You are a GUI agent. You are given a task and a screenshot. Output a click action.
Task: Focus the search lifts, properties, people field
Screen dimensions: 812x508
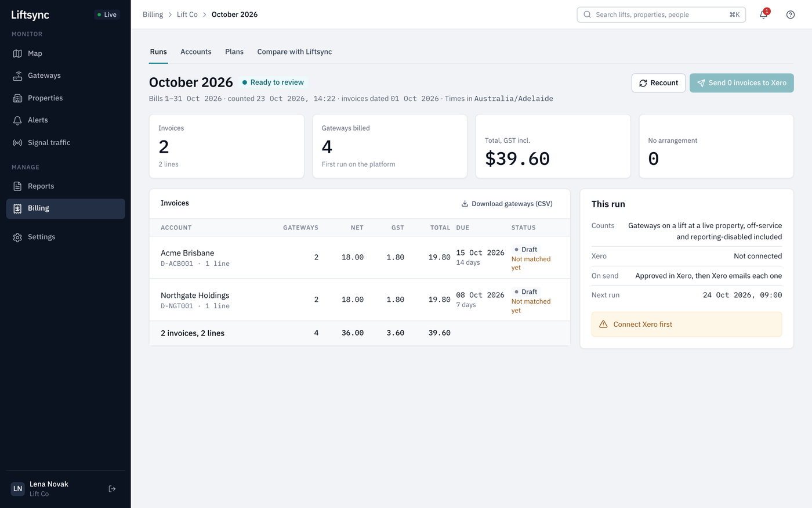click(661, 15)
